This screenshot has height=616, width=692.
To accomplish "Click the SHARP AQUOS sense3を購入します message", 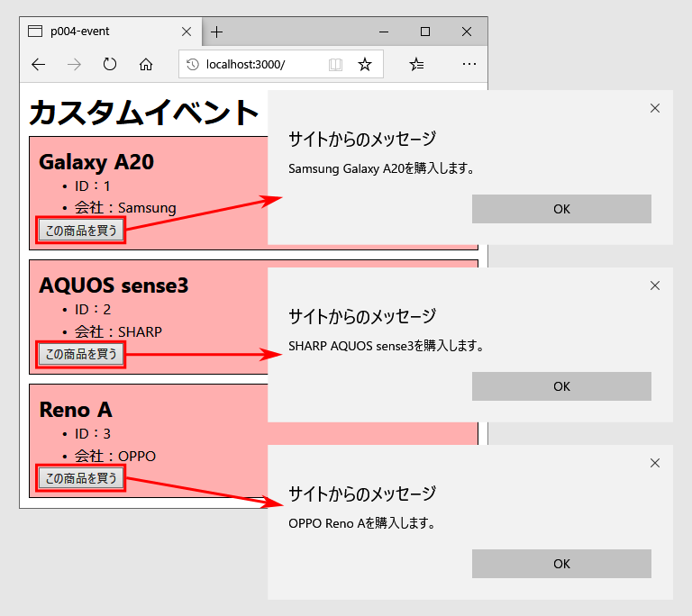I will click(x=387, y=346).
